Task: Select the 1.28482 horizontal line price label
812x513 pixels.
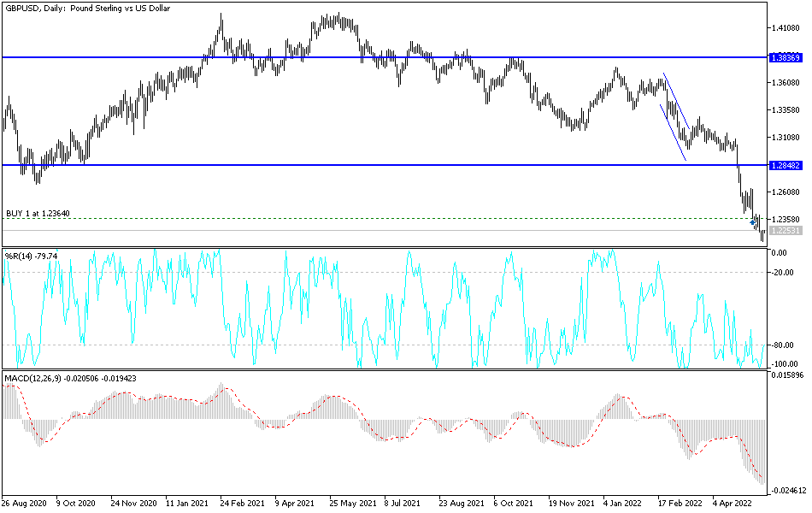Action: (786, 165)
